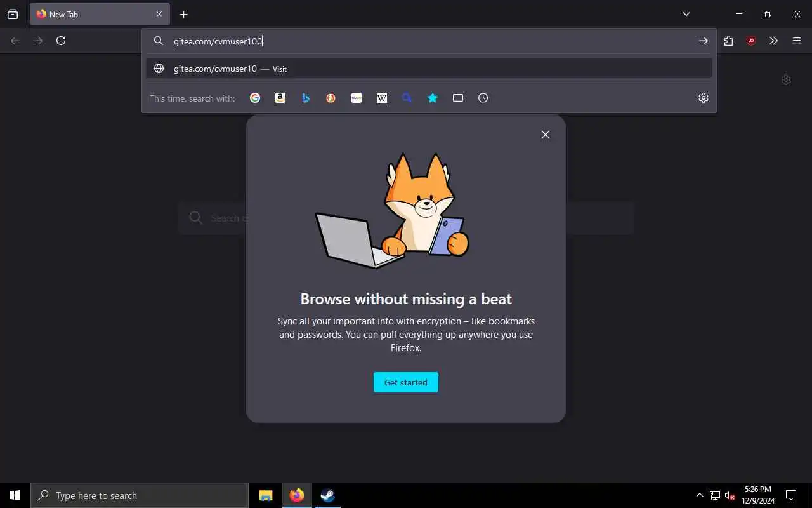Search this time with Amazon
This screenshot has width=812, height=508.
coord(280,98)
